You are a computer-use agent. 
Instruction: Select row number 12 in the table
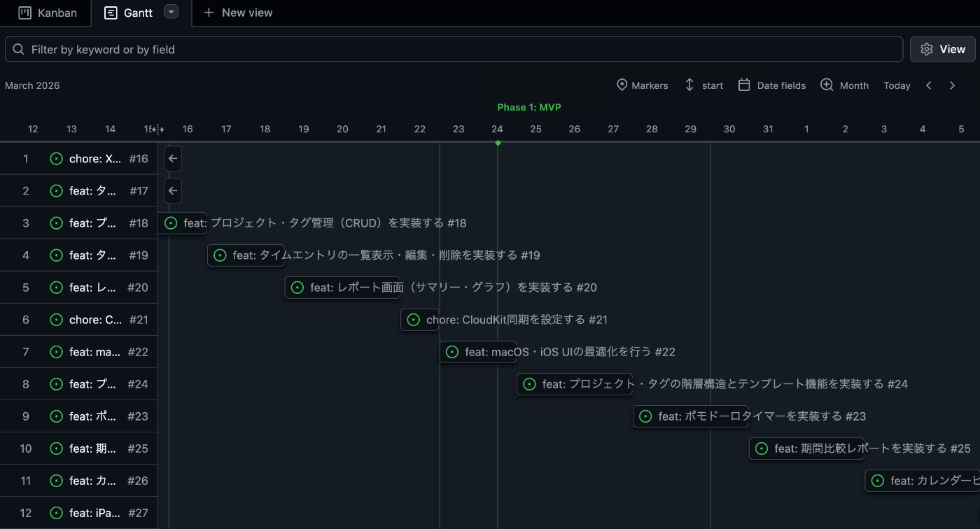tap(26, 513)
